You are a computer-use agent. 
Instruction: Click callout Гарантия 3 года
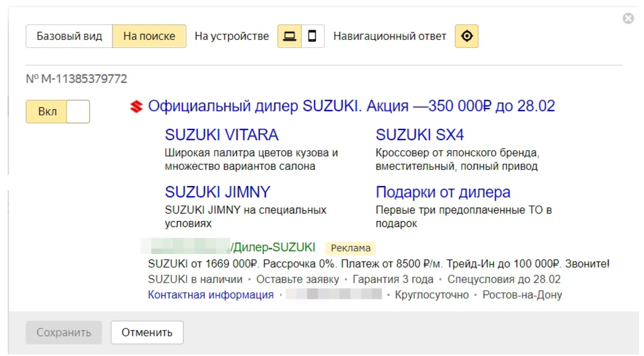coord(393,279)
